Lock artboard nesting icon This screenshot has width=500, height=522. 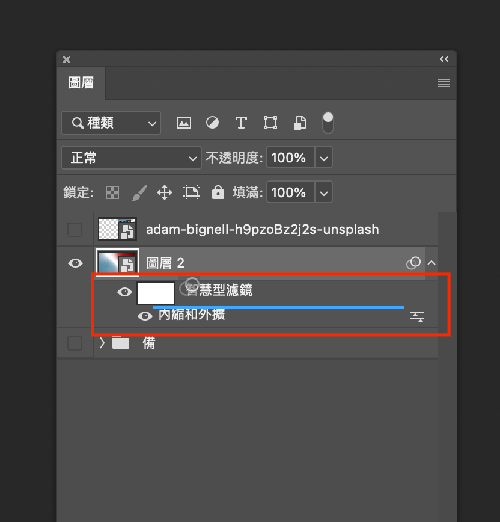click(x=191, y=192)
